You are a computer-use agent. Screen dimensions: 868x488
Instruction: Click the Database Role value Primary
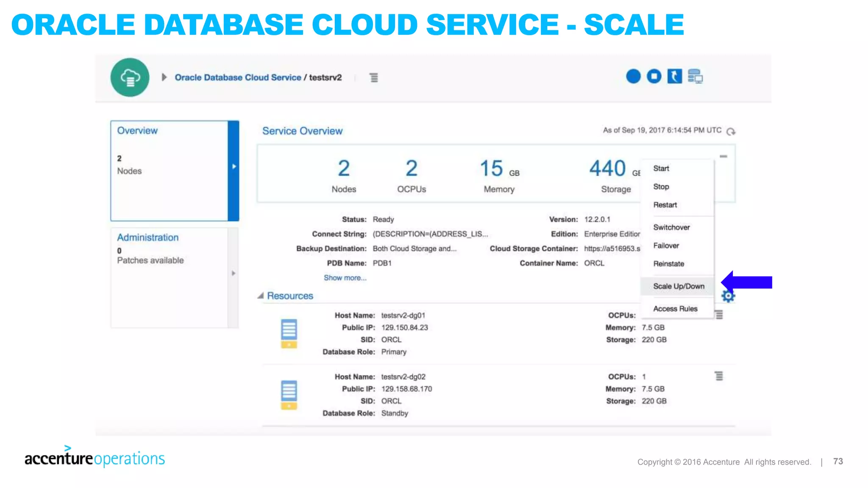click(394, 352)
